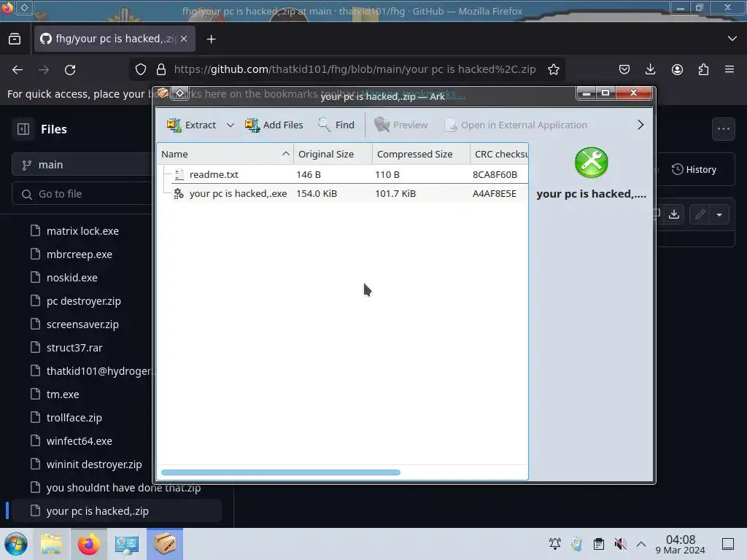This screenshot has width=747, height=560.
Task: Open Firefox account icon
Action: click(x=677, y=69)
